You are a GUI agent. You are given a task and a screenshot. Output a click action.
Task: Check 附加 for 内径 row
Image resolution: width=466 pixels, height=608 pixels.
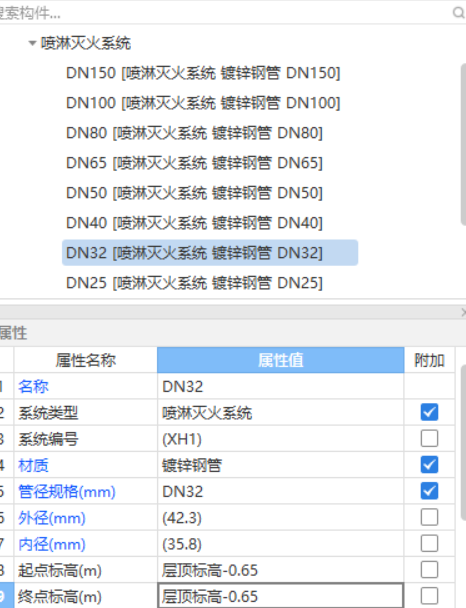point(429,544)
